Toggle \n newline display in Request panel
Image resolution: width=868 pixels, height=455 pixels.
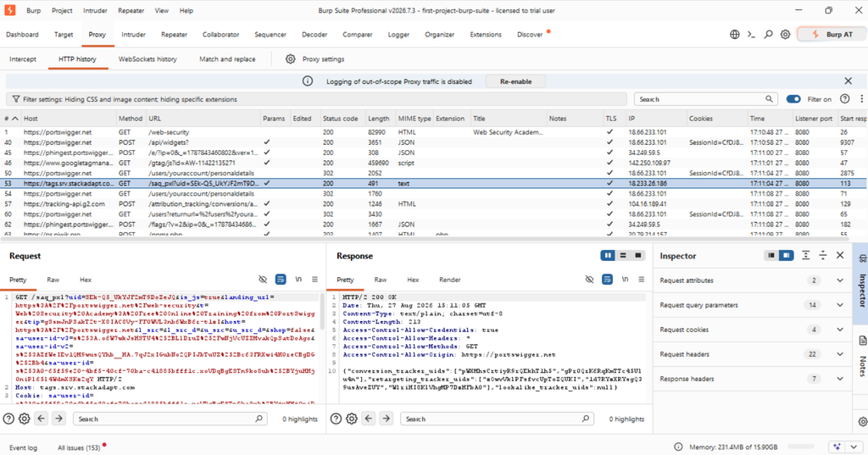point(298,280)
